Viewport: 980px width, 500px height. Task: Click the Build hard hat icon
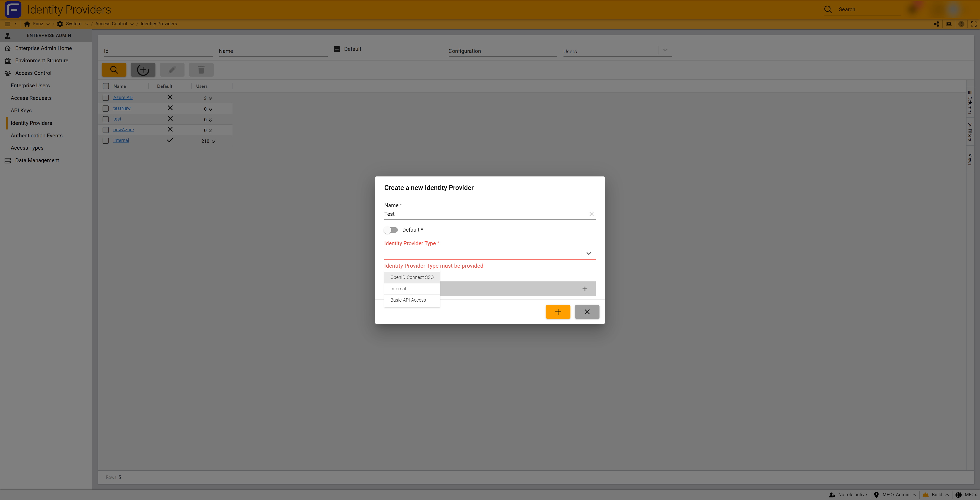(x=926, y=495)
